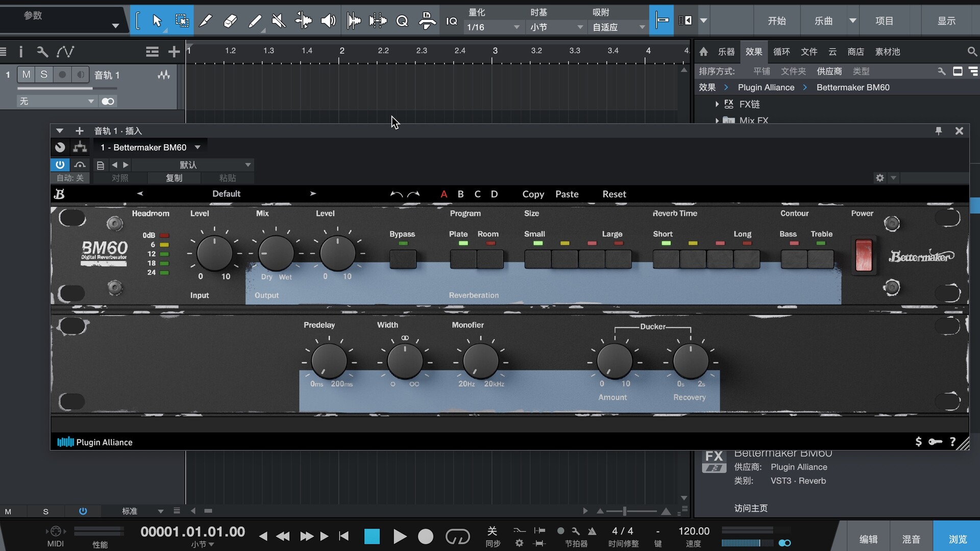The width and height of the screenshot is (980, 551).
Task: Add a track with plus icon
Action: click(174, 52)
